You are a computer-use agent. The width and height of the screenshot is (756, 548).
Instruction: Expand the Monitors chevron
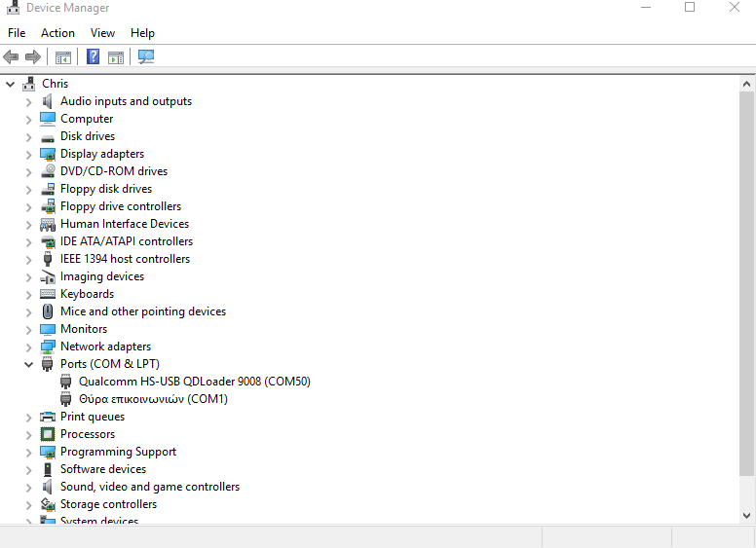tap(28, 330)
